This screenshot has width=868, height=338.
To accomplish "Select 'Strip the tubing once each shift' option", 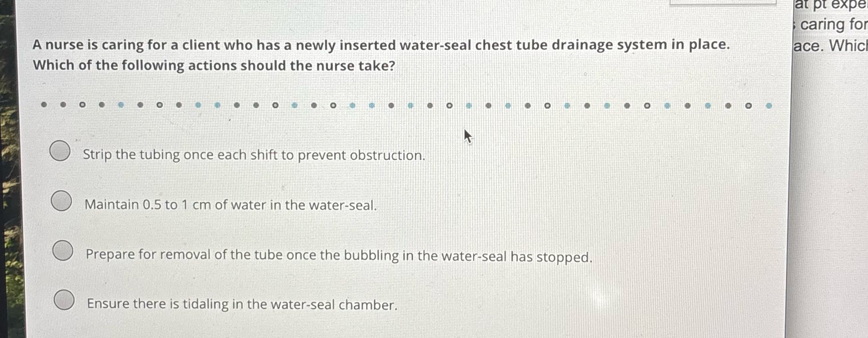I will click(61, 151).
